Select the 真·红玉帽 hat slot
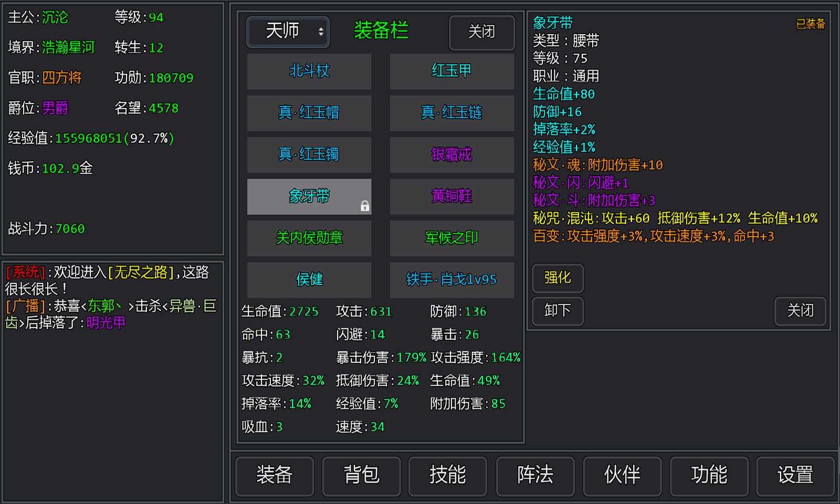This screenshot has height=504, width=840. coord(309,113)
